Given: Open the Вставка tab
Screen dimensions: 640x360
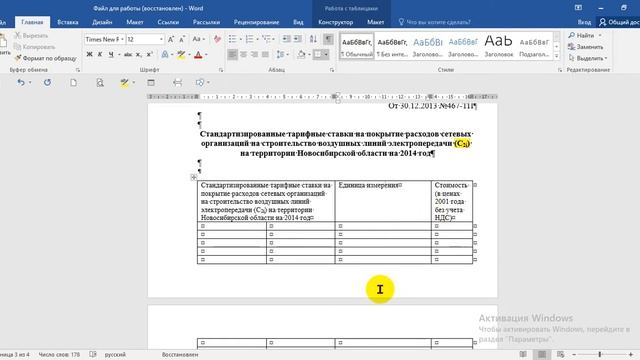Looking at the screenshot, I should 67,22.
